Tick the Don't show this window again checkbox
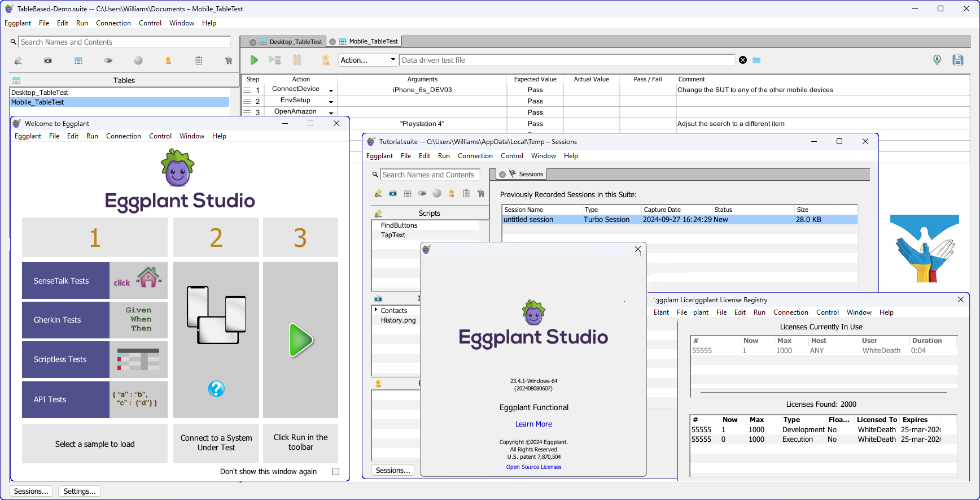 (x=336, y=471)
